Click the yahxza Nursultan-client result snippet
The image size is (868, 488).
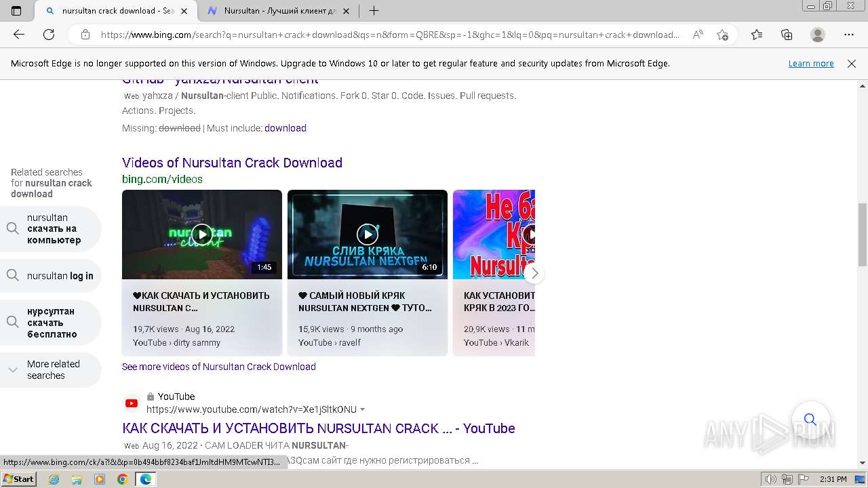pyautogui.click(x=319, y=103)
